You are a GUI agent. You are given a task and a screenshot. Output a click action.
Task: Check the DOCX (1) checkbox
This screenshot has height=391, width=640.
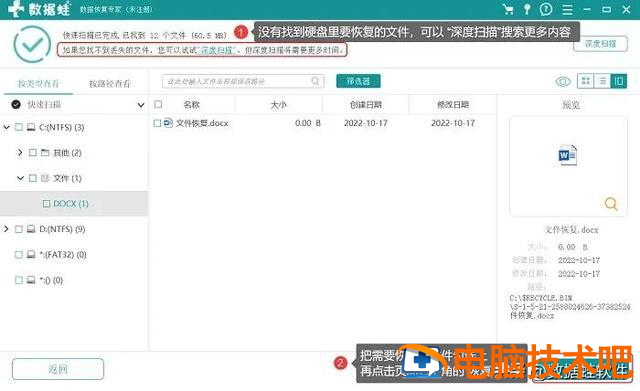tap(47, 203)
